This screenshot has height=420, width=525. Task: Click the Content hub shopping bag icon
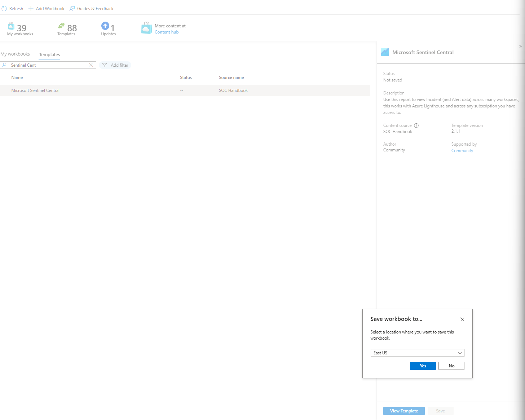point(146,28)
